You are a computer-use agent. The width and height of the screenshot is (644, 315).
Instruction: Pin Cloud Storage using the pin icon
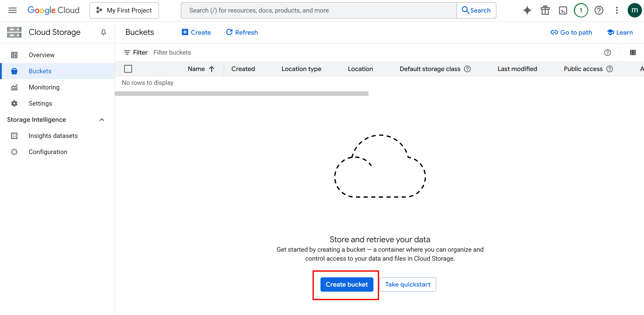coord(103,32)
